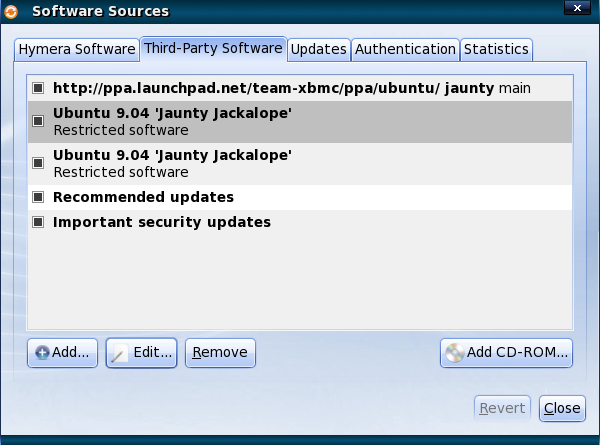Open the Updates tab
This screenshot has height=445, width=600.
[319, 50]
